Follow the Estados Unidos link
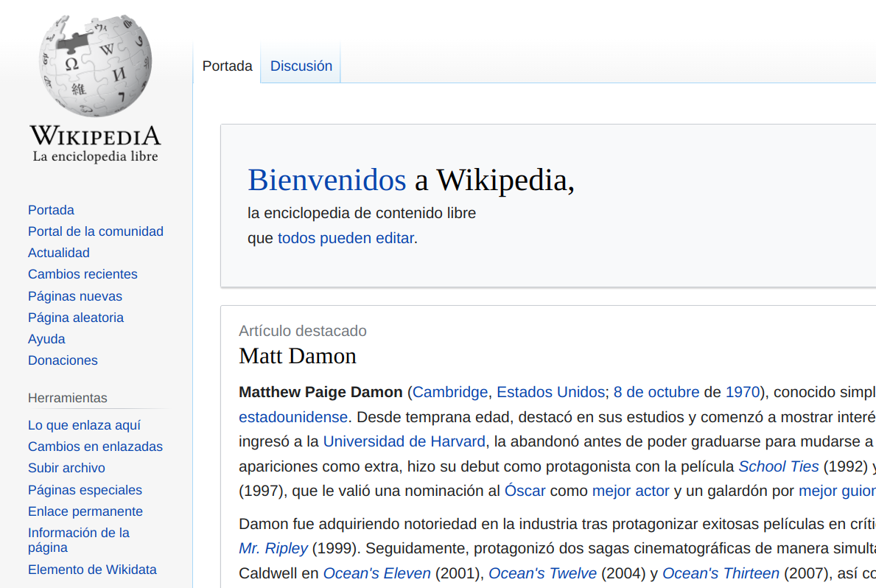The width and height of the screenshot is (876, 588). point(551,393)
